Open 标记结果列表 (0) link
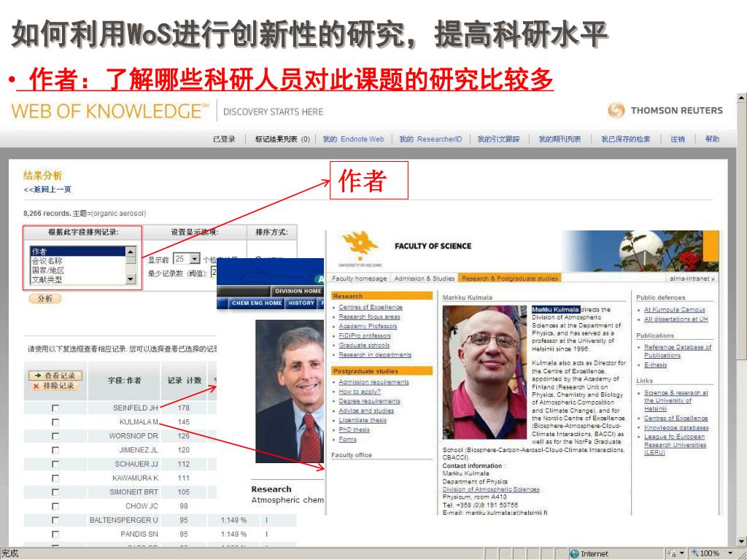Viewport: 747px width, 560px height. coord(282,139)
